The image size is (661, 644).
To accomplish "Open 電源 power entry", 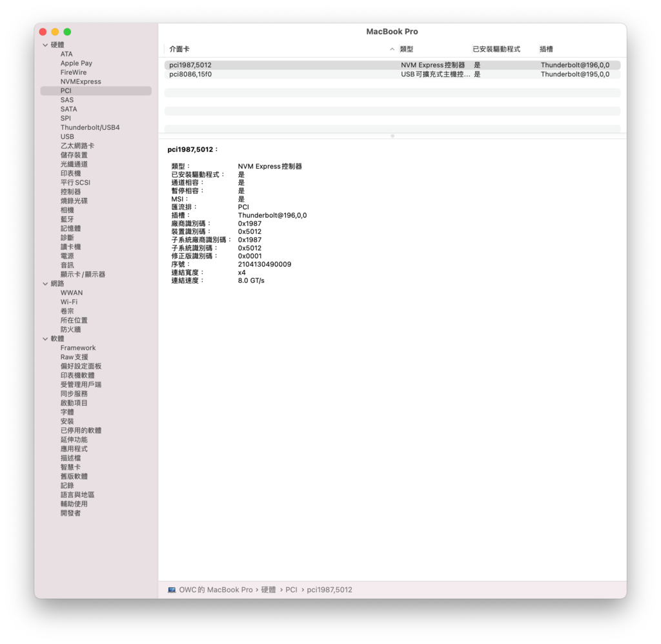I will tap(67, 256).
